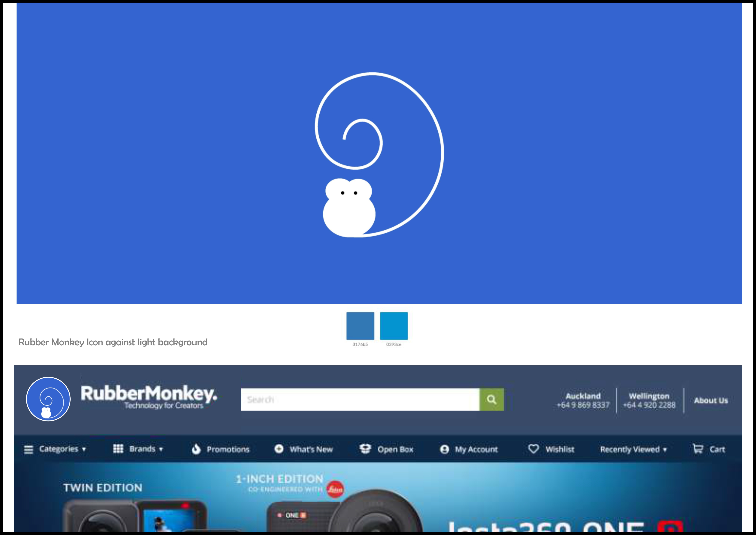Go to the About Us page
Screen dimensions: 756x535
(711, 400)
